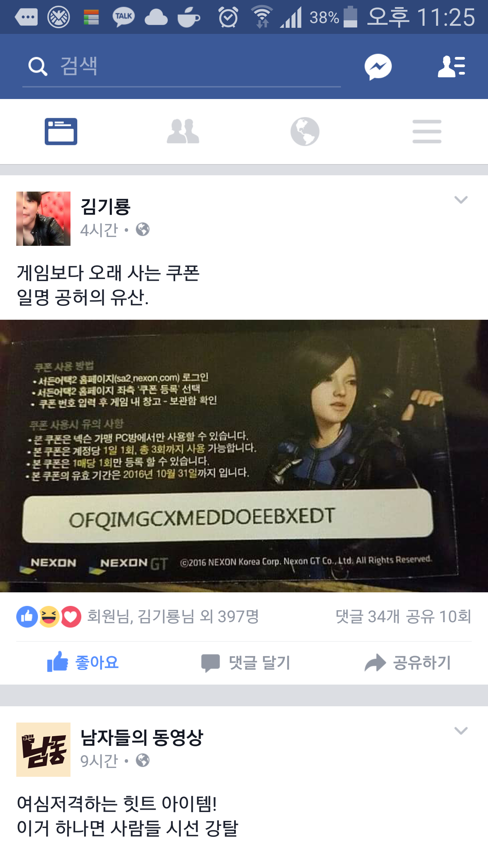Open the notifications globe tab
Viewport: 488px width, 868px height.
coord(305,132)
